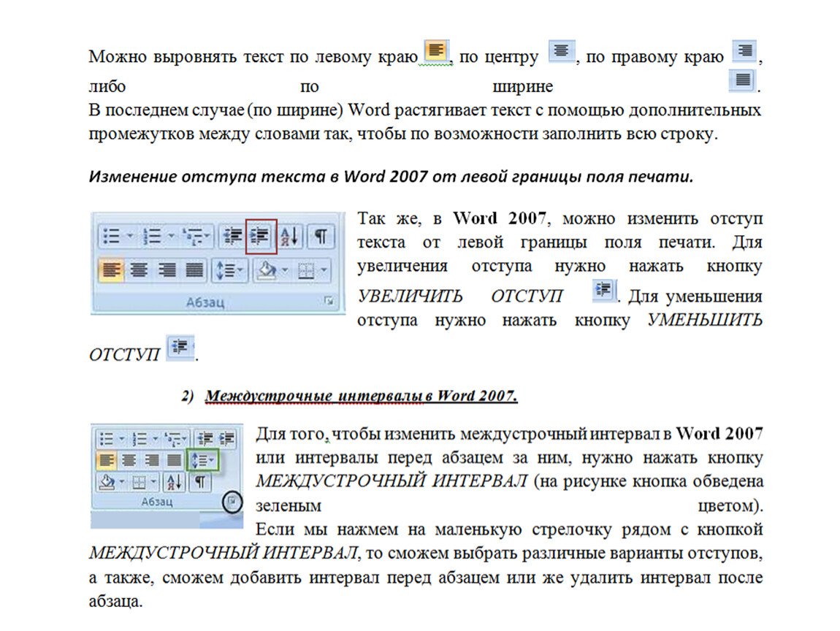
Task: Toggle Align Left in the two-row Абзац ribbon
Action: [x=111, y=270]
